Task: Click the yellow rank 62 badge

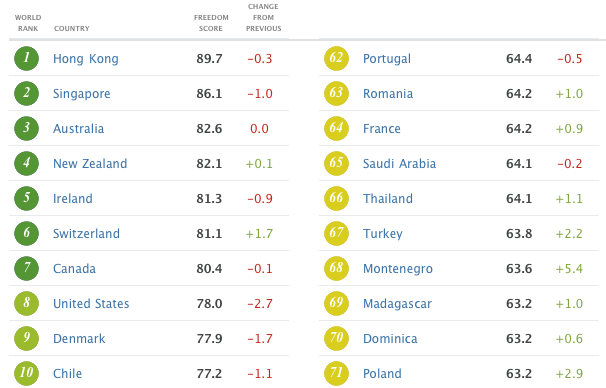Action: (x=336, y=58)
